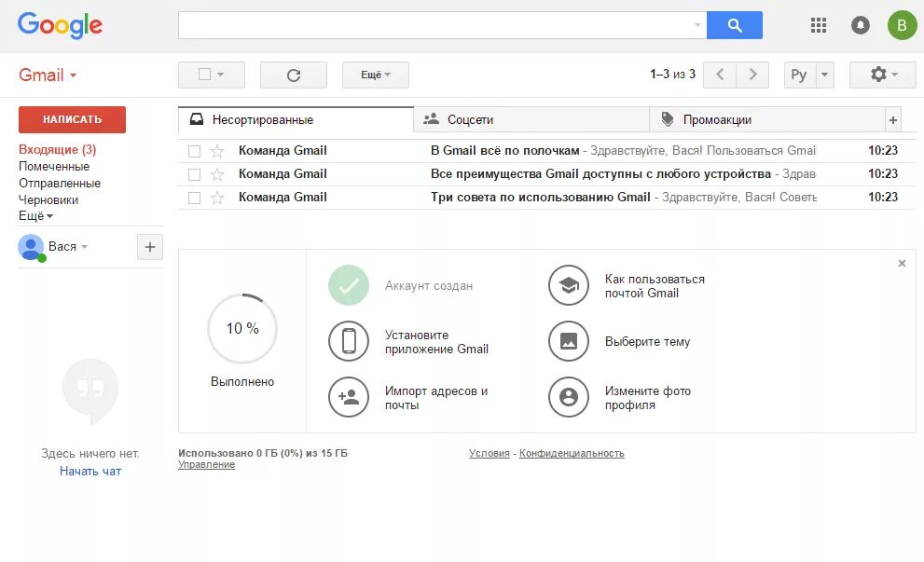Open the Черновики folder

click(48, 200)
